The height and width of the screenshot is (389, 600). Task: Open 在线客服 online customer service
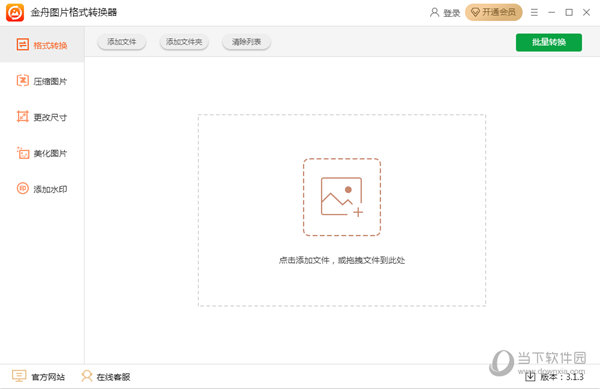(x=106, y=376)
